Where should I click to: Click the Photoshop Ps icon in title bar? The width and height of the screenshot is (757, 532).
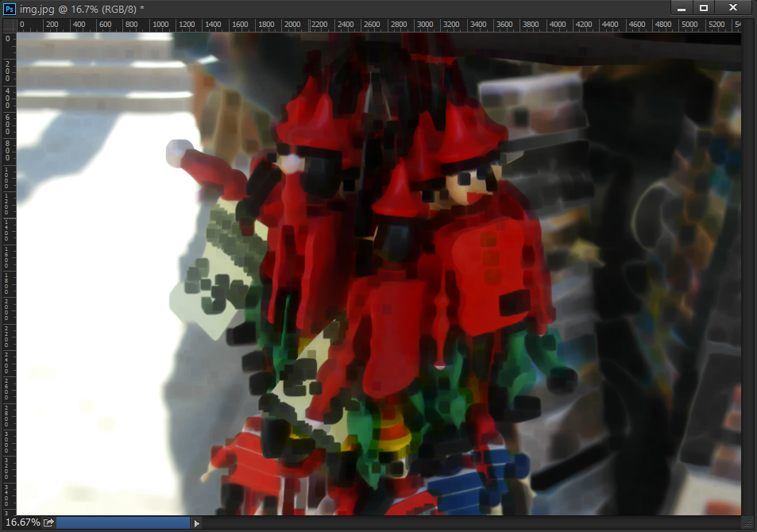10,8
